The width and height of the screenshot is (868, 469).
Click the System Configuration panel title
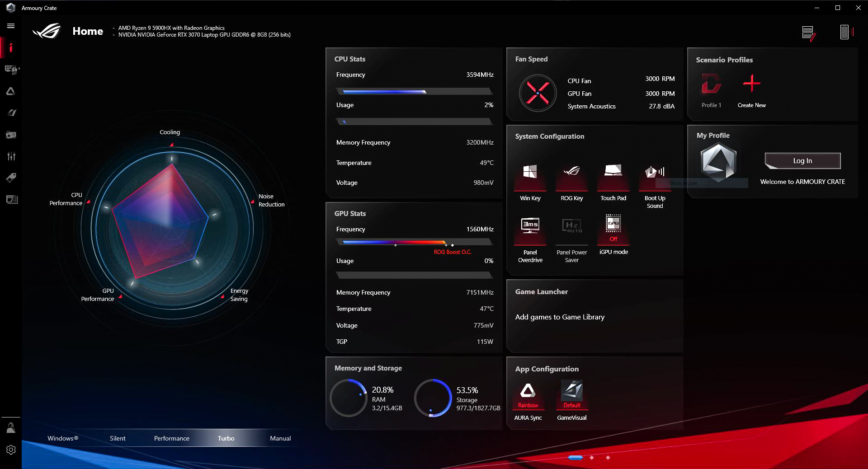pyautogui.click(x=550, y=136)
